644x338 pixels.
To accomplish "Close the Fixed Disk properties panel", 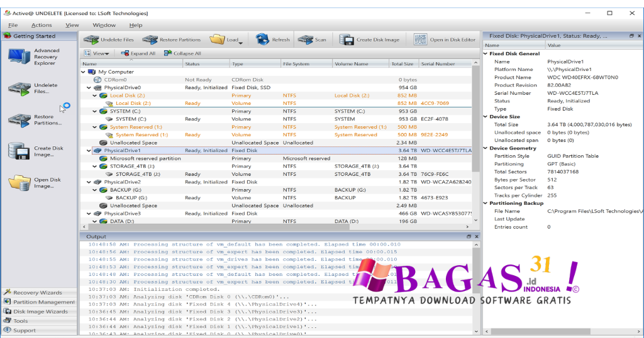I will point(639,36).
